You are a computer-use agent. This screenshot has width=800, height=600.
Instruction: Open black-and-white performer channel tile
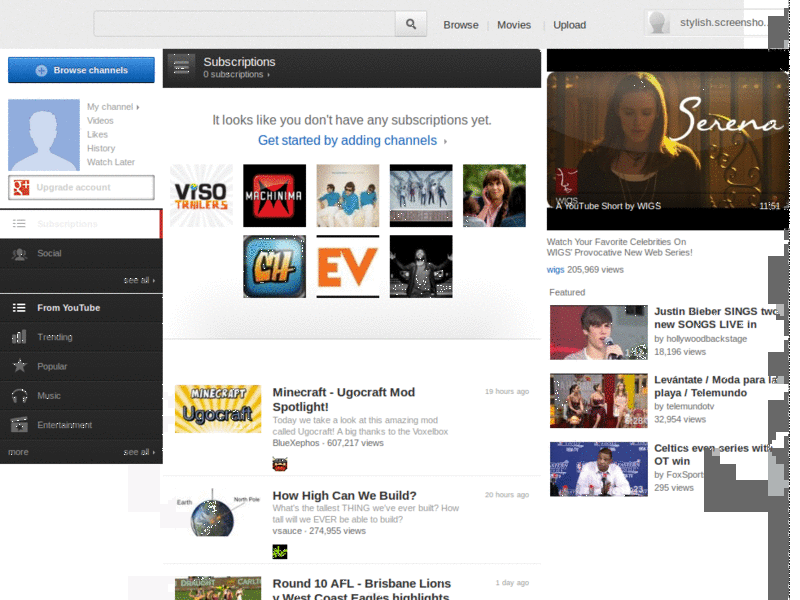(421, 266)
